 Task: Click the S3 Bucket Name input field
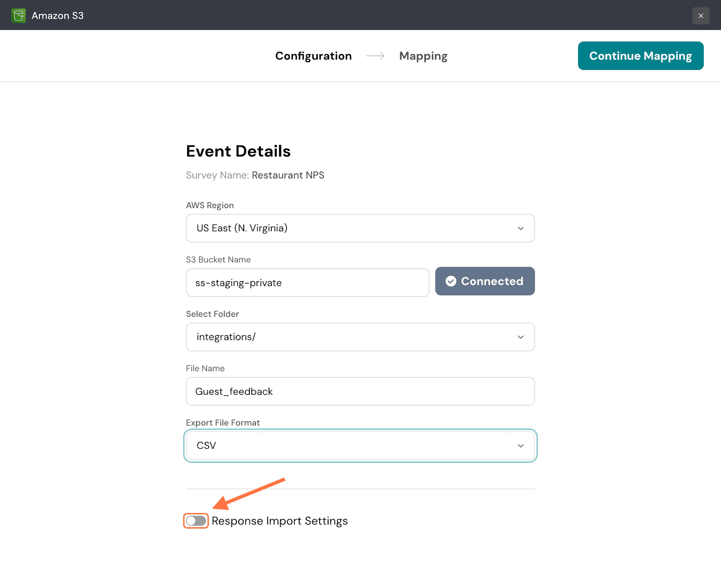pos(307,283)
